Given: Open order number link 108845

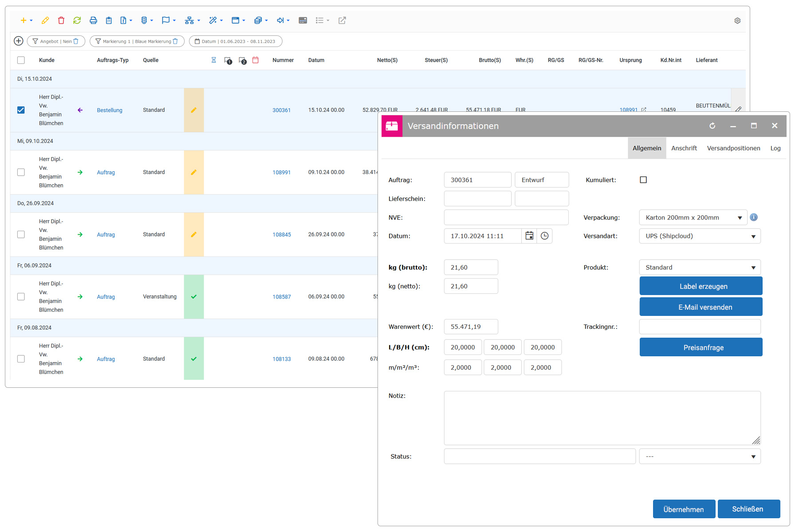Looking at the screenshot, I should 282,235.
